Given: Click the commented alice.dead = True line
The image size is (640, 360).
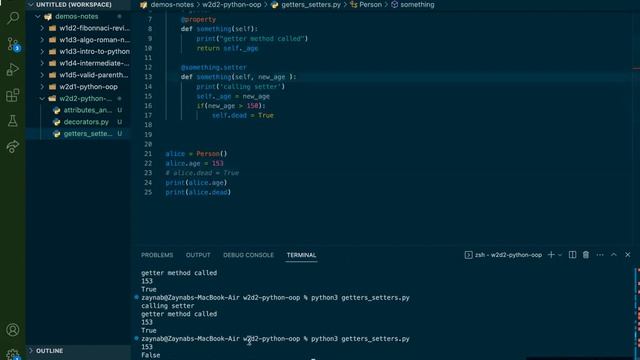Looking at the screenshot, I should 202,173.
